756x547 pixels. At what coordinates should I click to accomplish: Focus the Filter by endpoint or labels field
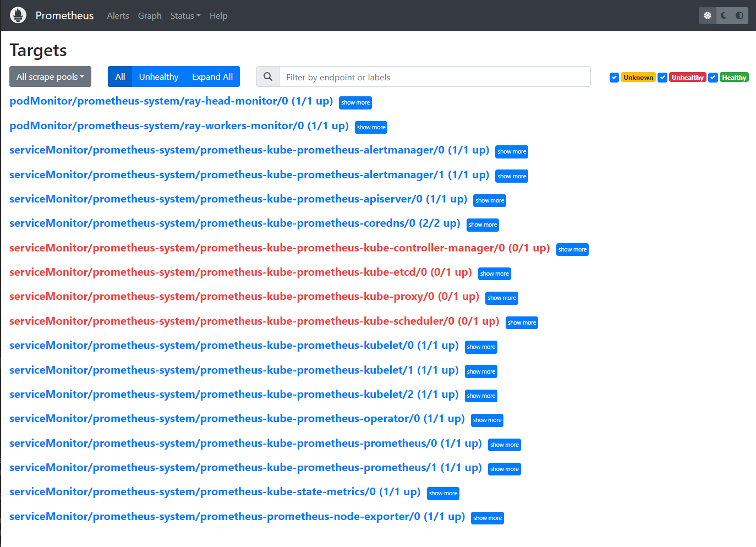[435, 76]
